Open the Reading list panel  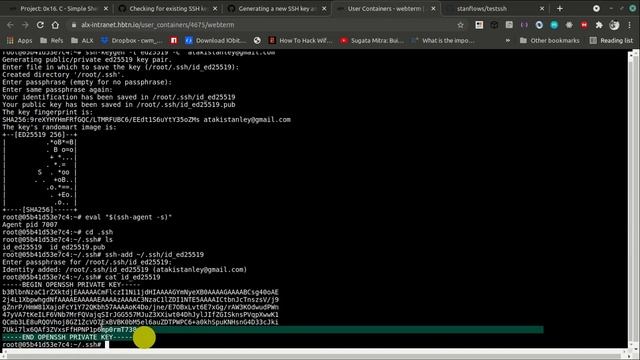click(611, 40)
